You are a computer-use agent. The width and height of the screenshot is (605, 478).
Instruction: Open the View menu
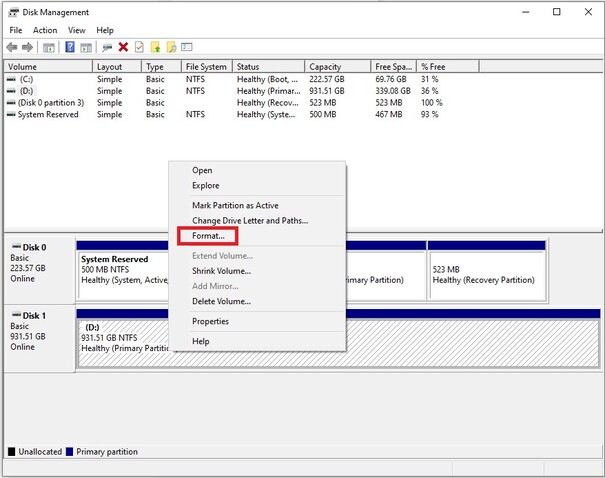coord(76,30)
